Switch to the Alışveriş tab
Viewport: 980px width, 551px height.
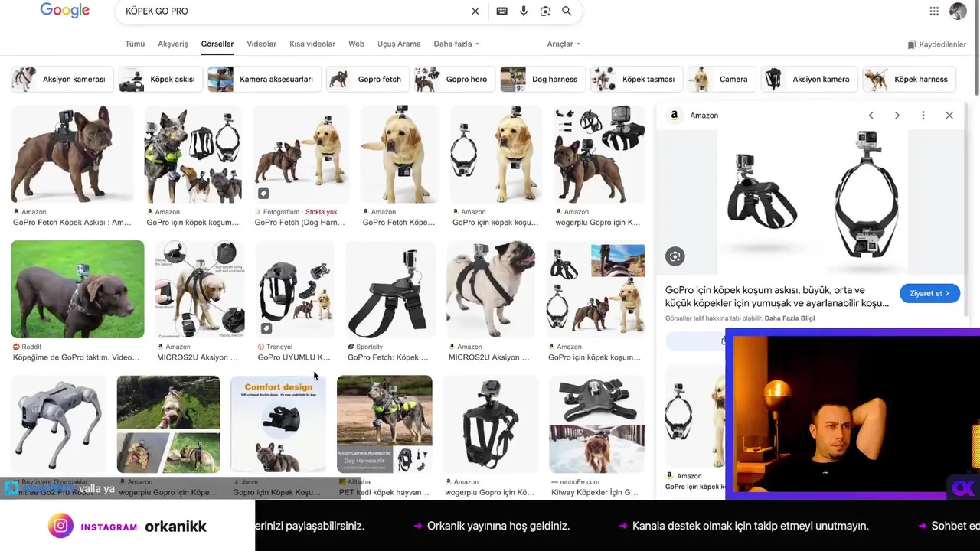pos(173,44)
